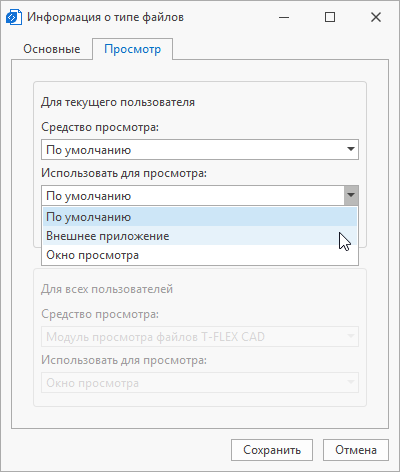Click the disabled Окно просмотра combo box for all users
Image resolution: width=400 pixels, height=472 pixels.
pos(200,383)
